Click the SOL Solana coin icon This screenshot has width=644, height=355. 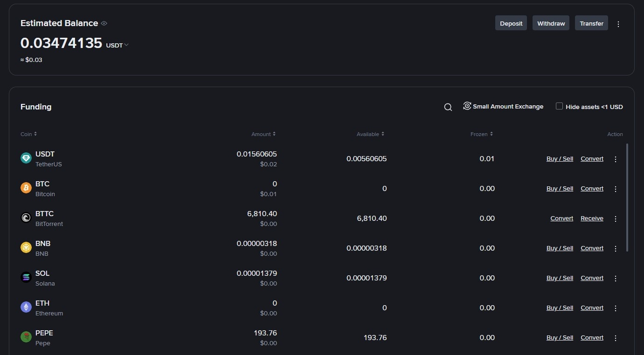pos(26,278)
